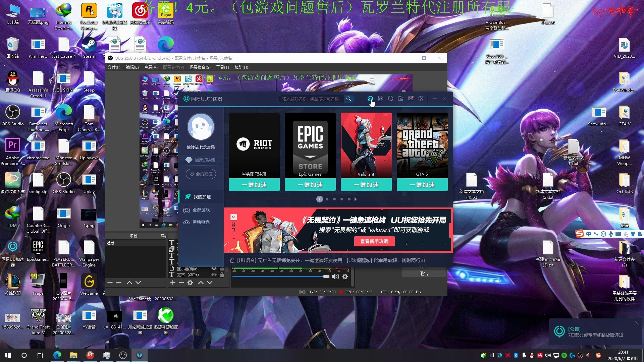
Task: Open the wallet icon in UU accelerator
Action: [400, 99]
